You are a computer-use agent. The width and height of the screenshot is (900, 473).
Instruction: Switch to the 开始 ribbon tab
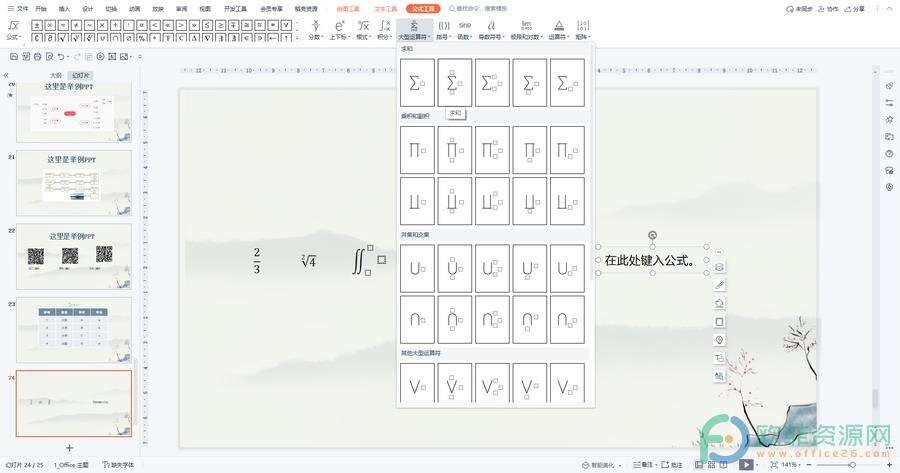41,9
